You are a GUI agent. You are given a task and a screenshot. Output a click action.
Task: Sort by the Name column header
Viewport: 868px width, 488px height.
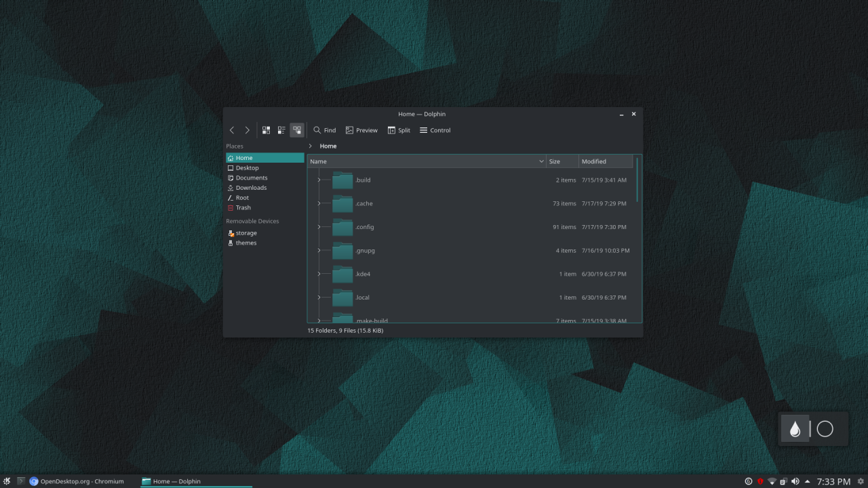click(x=427, y=161)
